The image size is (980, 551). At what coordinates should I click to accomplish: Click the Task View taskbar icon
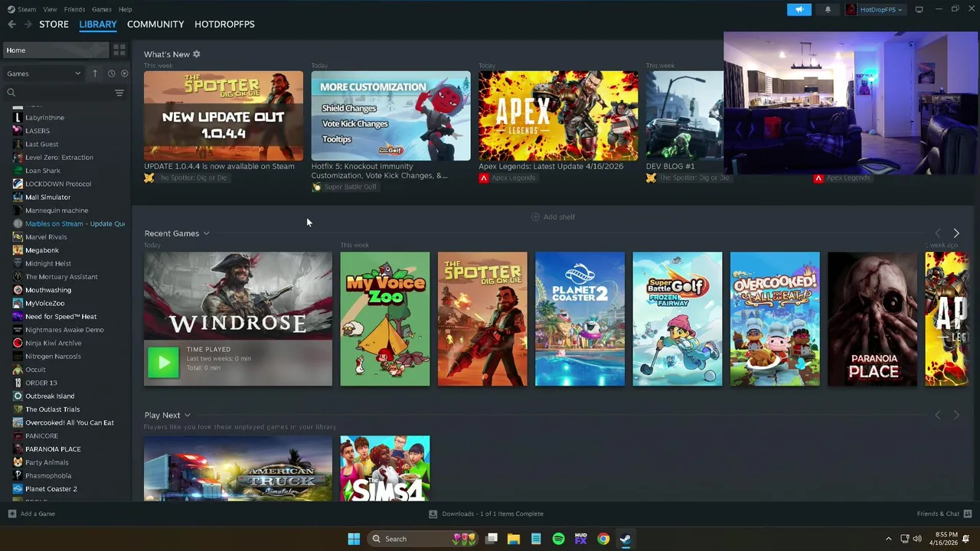point(492,539)
